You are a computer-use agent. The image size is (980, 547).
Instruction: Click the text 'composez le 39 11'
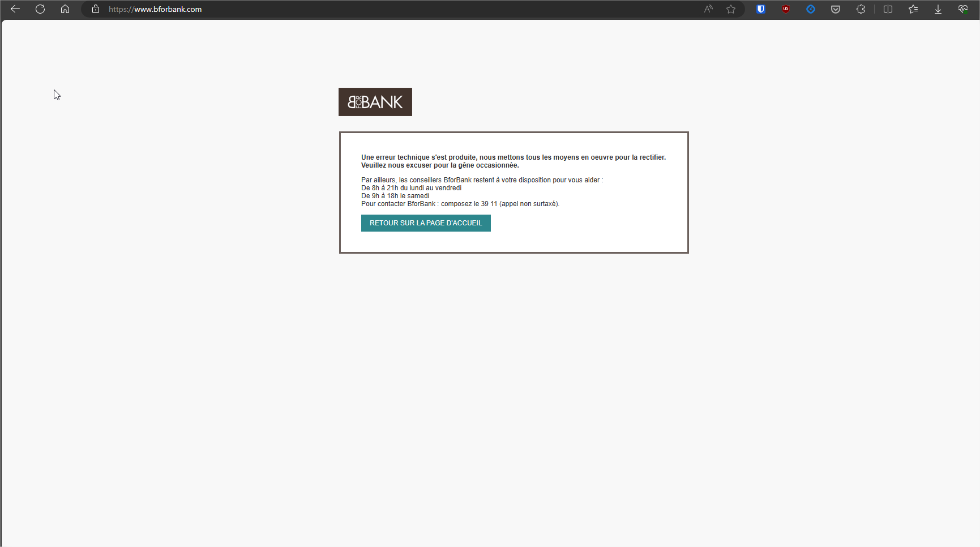[469, 204]
